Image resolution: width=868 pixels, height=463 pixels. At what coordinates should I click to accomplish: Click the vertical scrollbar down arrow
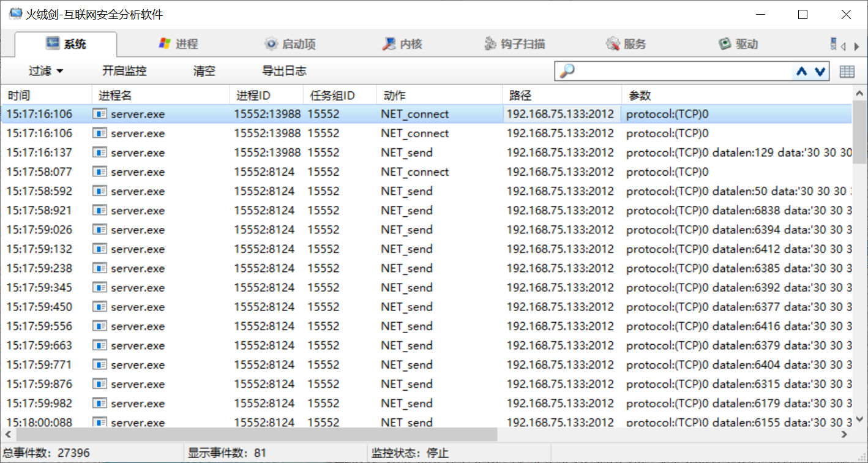click(860, 420)
